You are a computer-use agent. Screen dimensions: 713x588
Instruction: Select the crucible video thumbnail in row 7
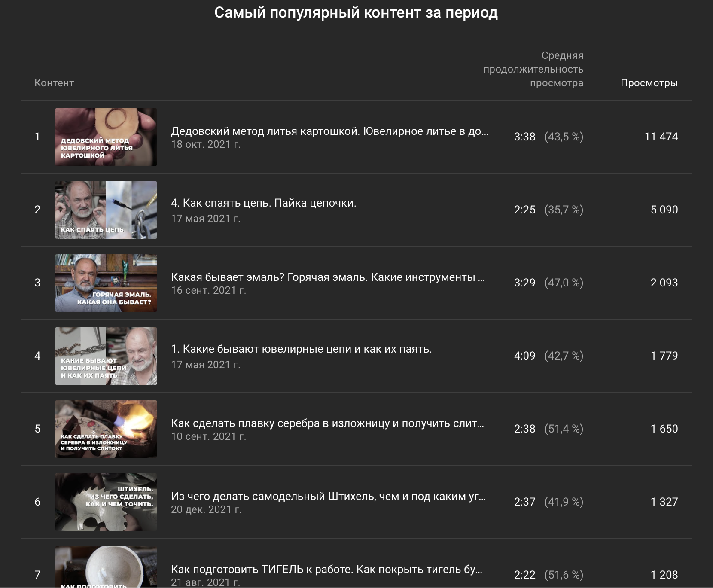106,567
